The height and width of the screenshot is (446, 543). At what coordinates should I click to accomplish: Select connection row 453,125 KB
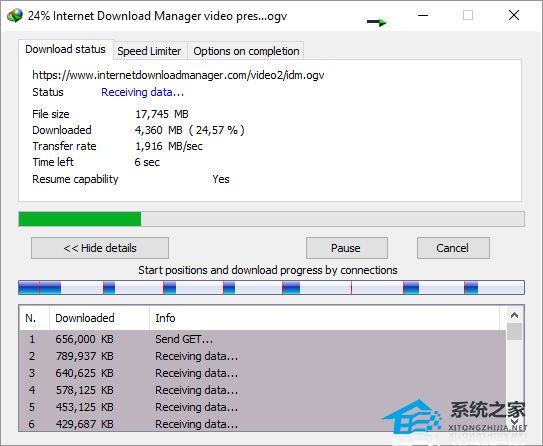262,407
